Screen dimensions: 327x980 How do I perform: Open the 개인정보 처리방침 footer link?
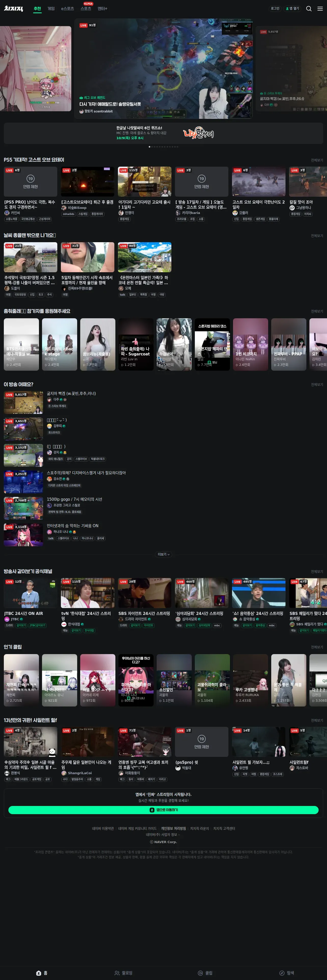point(173,829)
